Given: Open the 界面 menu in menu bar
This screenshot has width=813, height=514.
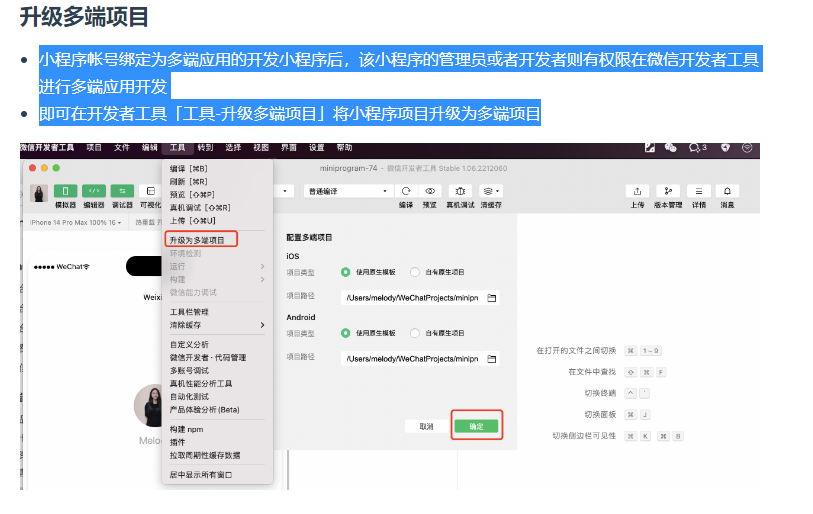Looking at the screenshot, I should [x=289, y=148].
